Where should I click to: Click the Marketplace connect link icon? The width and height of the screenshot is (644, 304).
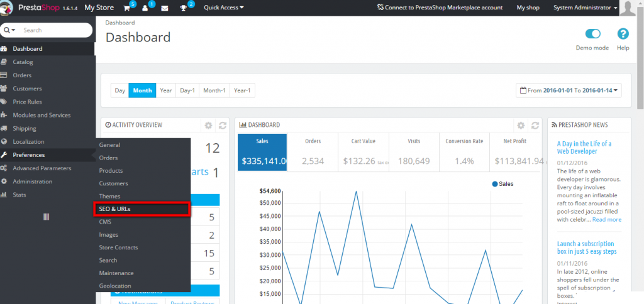380,8
